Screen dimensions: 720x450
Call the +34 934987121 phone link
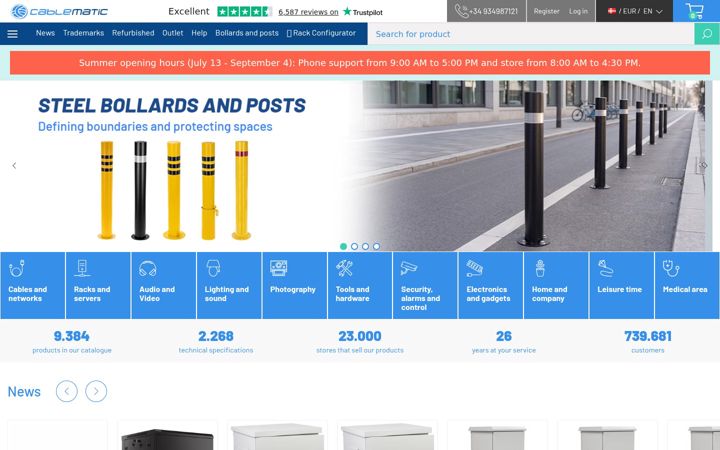(493, 11)
